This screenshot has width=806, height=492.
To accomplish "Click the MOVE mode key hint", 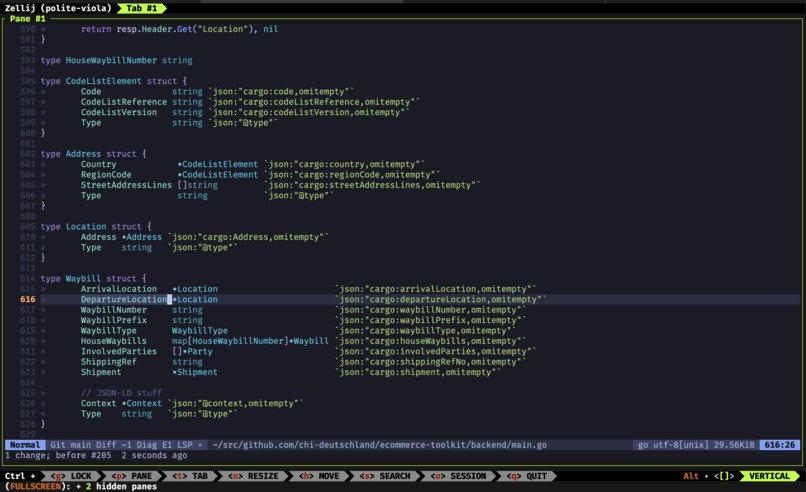I will coord(319,476).
